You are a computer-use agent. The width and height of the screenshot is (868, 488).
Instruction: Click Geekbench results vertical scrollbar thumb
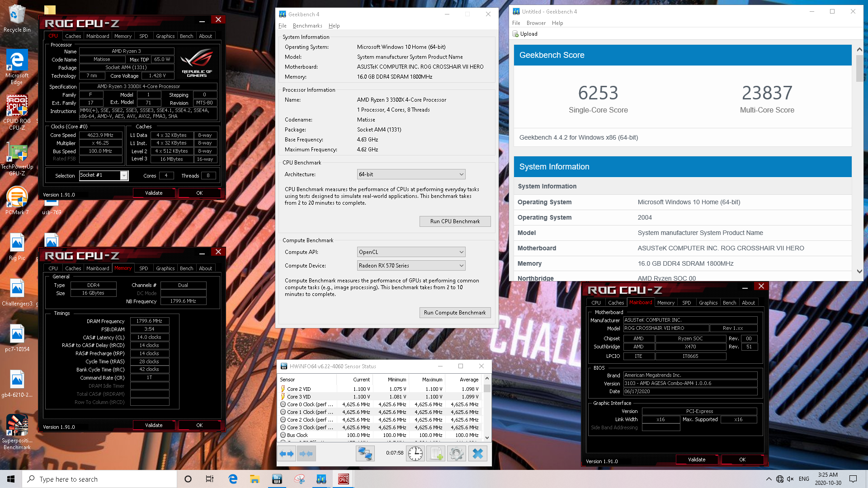(859, 69)
